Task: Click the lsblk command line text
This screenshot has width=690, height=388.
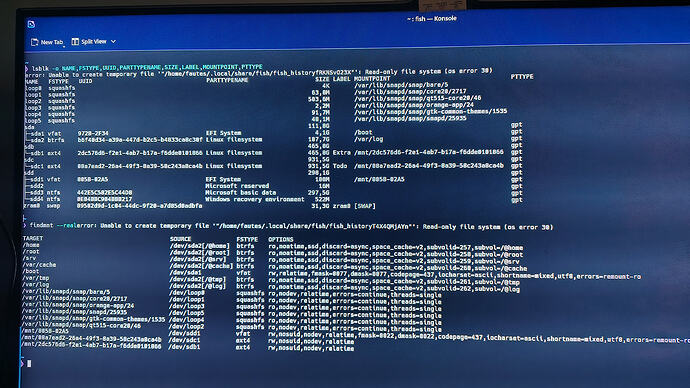Action: pyautogui.click(x=147, y=68)
